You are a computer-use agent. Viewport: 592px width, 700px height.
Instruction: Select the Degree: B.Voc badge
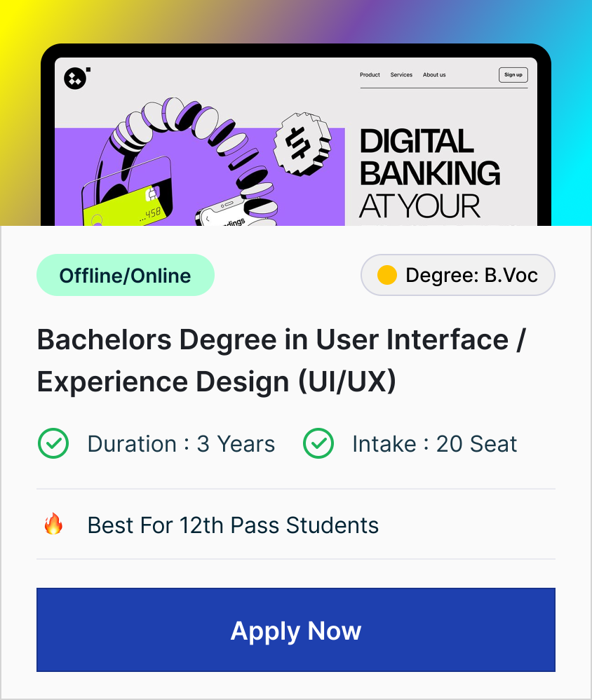tap(458, 275)
